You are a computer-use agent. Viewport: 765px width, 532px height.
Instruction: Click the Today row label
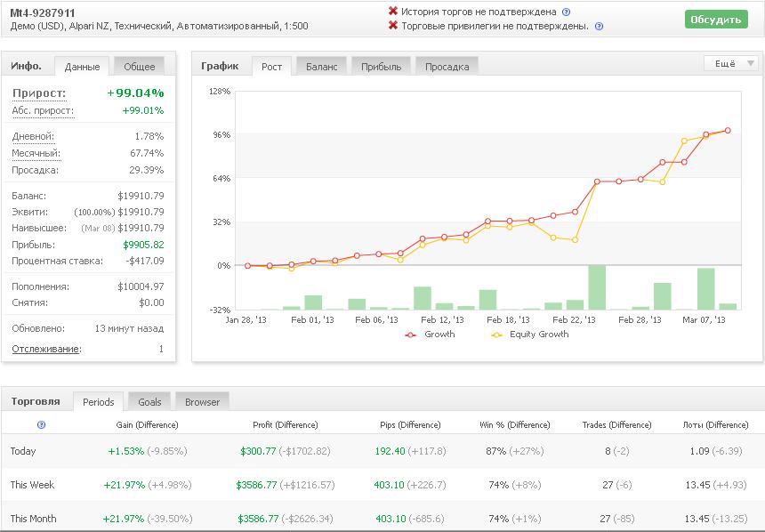[x=23, y=451]
